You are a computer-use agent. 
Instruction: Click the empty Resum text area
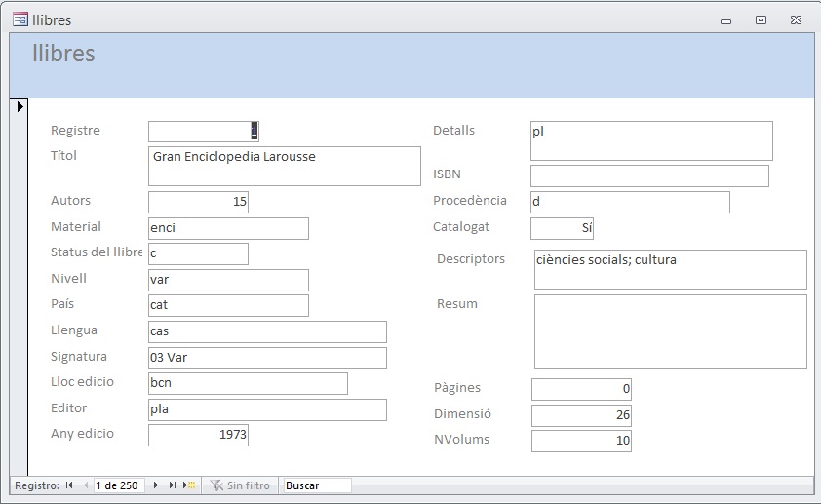[671, 331]
